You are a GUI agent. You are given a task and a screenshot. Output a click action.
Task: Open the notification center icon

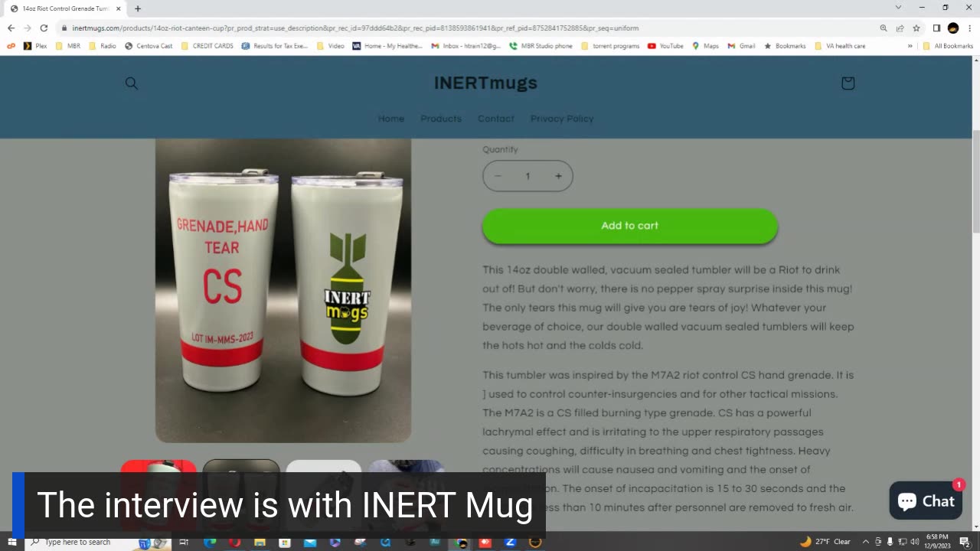tap(965, 542)
